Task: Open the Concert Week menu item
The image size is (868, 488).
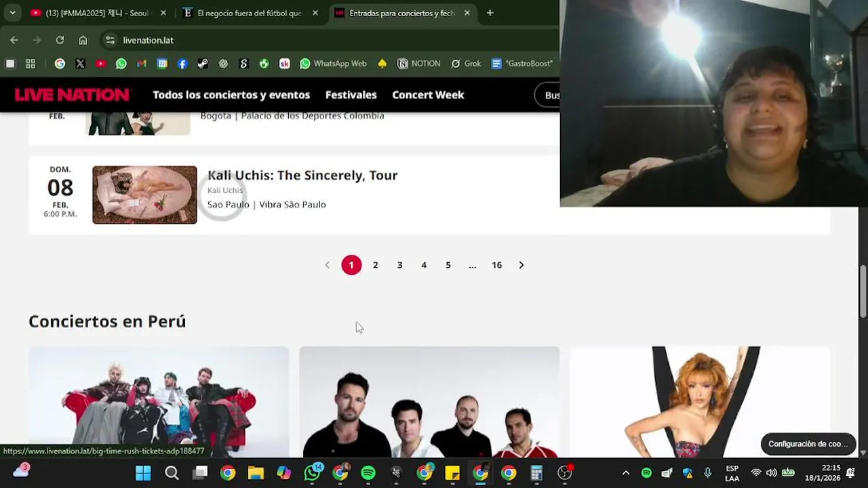Action: pyautogui.click(x=428, y=95)
